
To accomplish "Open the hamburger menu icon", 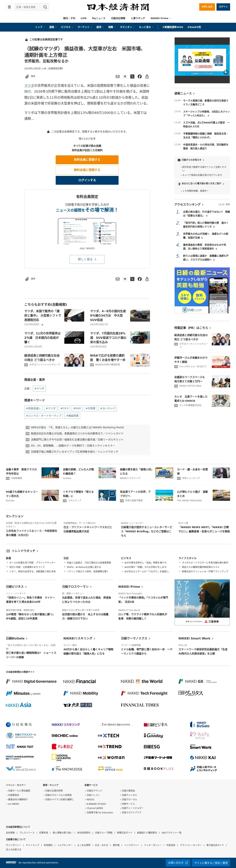I will click(x=9, y=7).
